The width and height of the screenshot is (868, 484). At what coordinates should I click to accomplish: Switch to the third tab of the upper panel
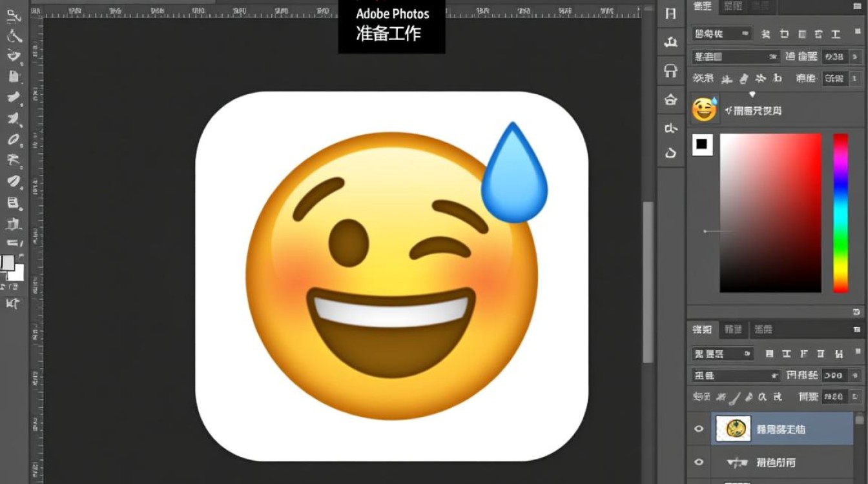point(761,6)
